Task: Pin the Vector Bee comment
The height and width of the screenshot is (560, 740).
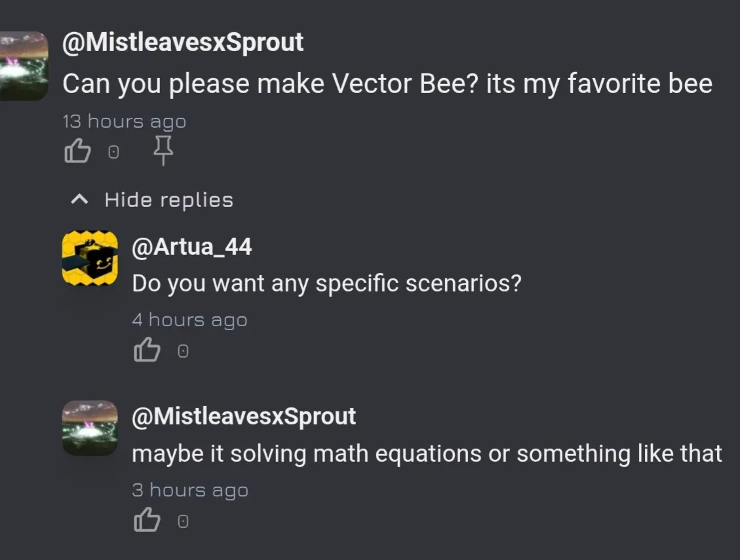Action: coord(162,152)
